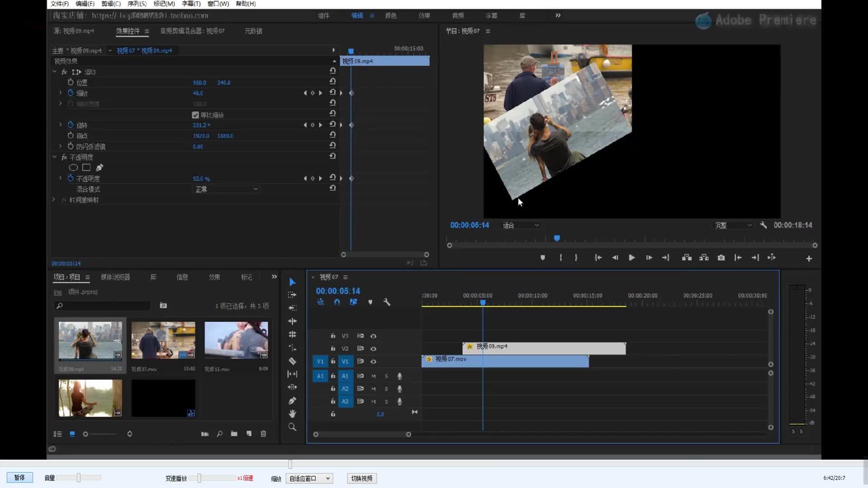Image resolution: width=868 pixels, height=488 pixels.
Task: Adjust the player volume slider
Action: [x=79, y=478]
